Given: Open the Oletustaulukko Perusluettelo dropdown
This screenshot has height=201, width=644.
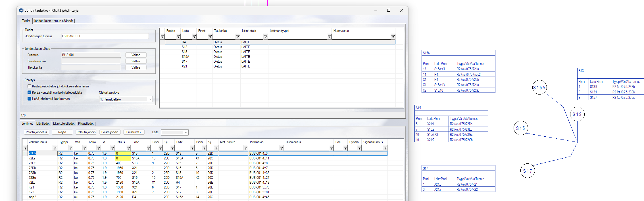Looking at the screenshot, I should (x=126, y=99).
